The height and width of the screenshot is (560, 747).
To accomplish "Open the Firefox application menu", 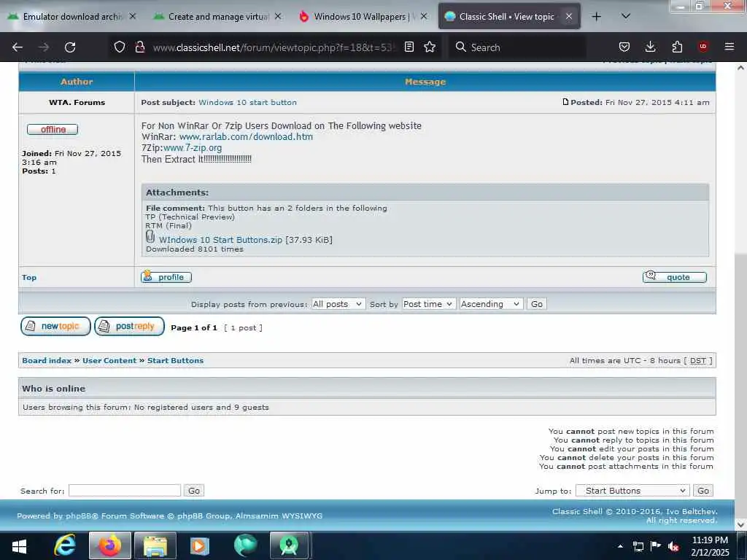I will pyautogui.click(x=729, y=47).
